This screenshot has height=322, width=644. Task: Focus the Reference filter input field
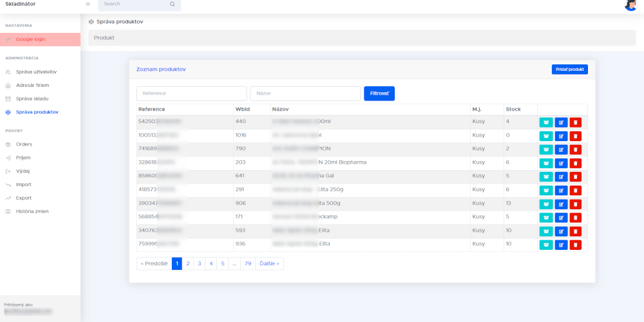pos(191,93)
